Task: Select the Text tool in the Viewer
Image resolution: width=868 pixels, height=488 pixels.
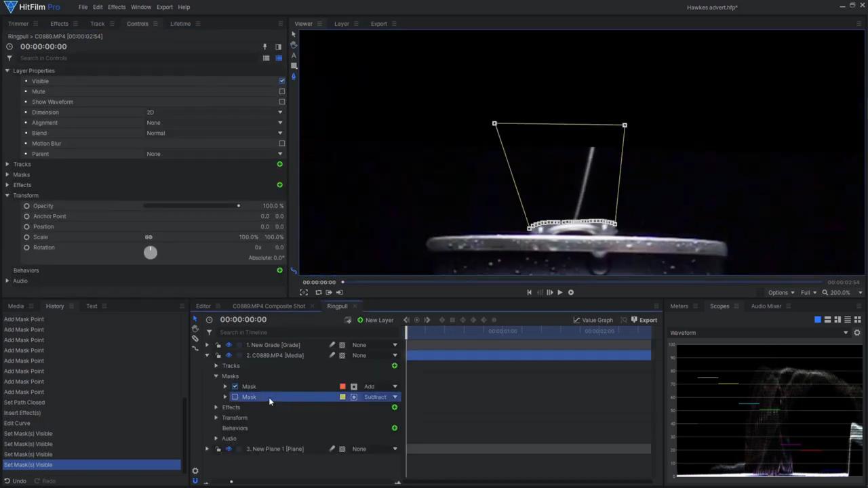Action: pos(294,56)
